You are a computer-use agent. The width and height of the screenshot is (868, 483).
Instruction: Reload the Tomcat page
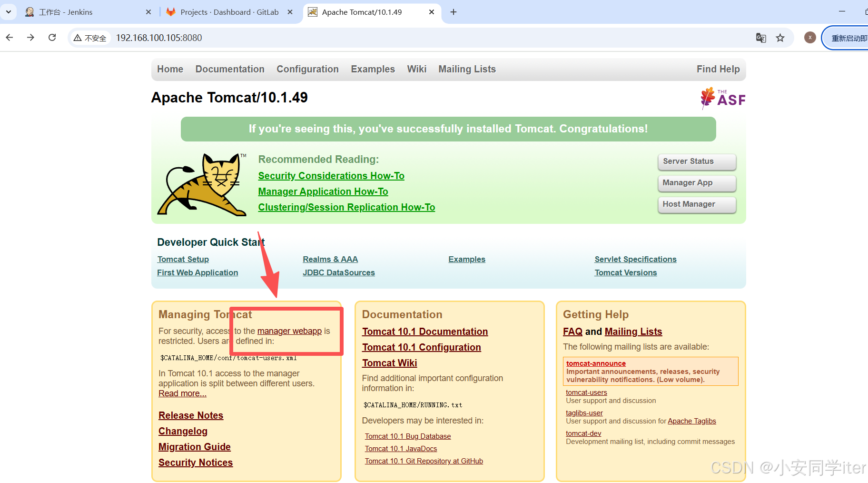tap(52, 38)
